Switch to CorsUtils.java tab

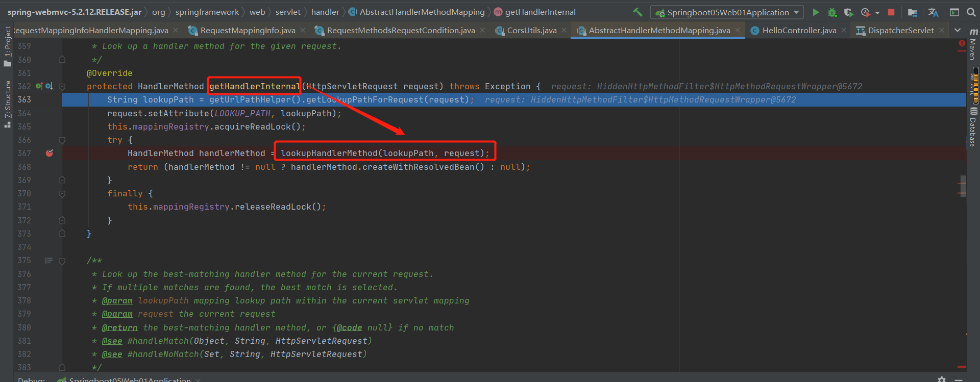[531, 31]
